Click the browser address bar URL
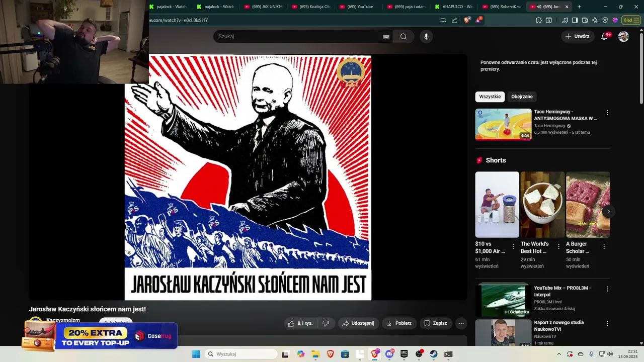 [x=179, y=20]
